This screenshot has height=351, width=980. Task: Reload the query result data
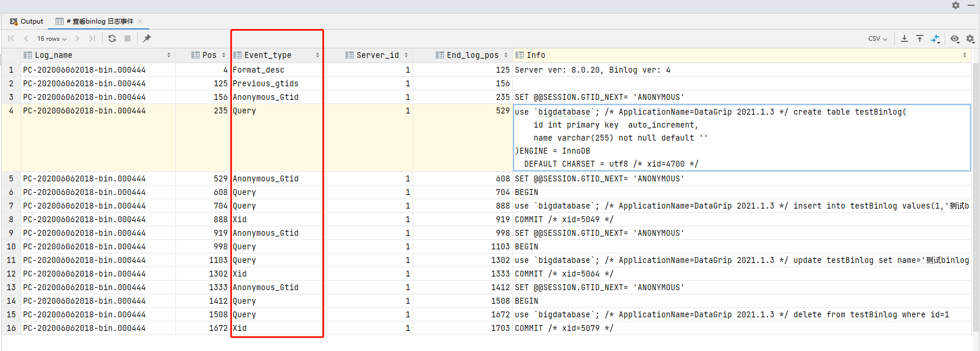pos(112,38)
